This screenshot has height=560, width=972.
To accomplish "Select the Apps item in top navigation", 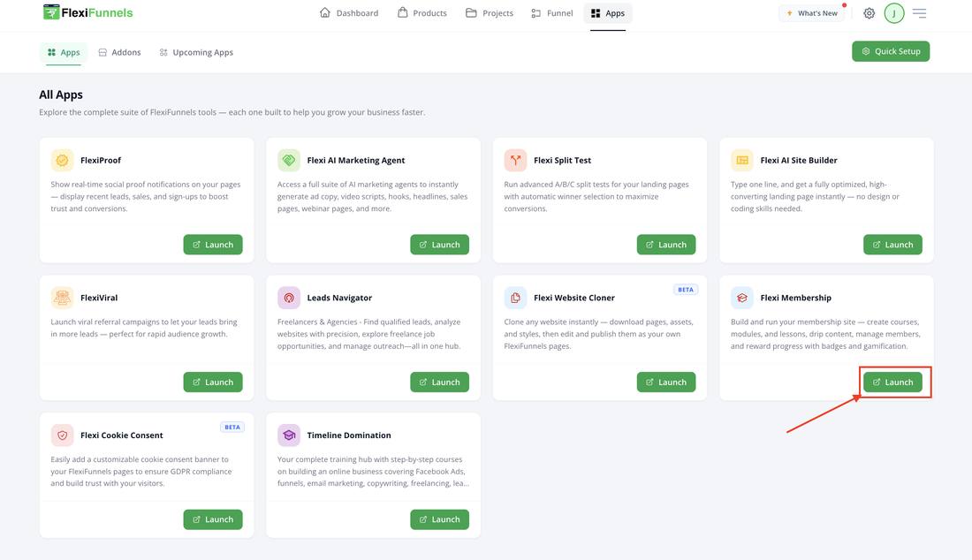I will (x=608, y=13).
